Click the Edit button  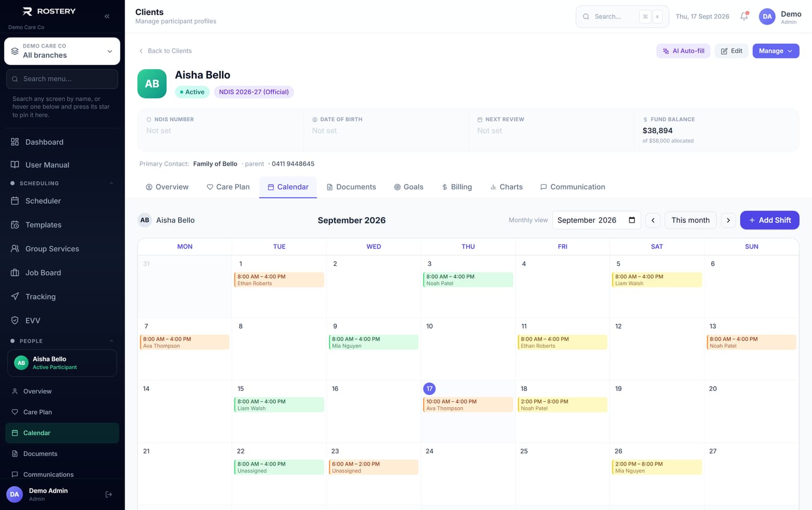click(x=731, y=51)
